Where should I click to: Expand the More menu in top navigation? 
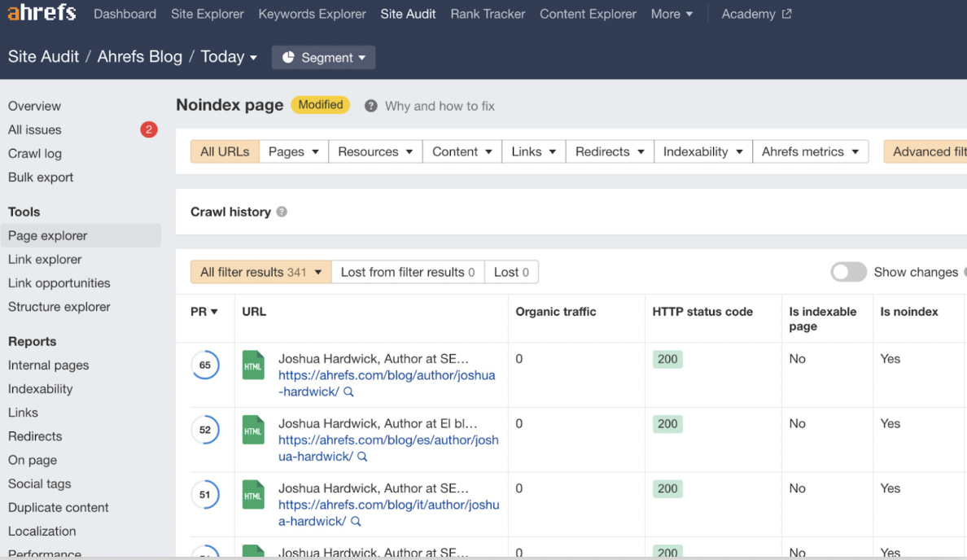click(672, 14)
